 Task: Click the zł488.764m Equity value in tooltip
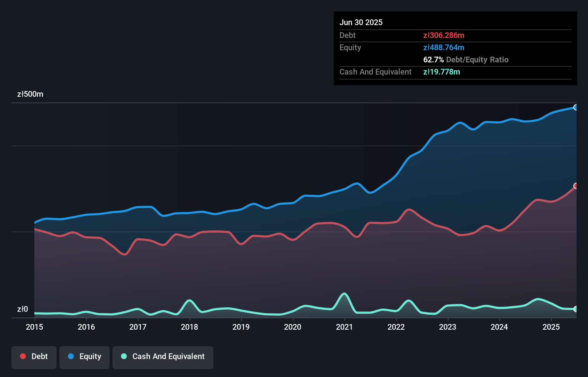click(444, 47)
